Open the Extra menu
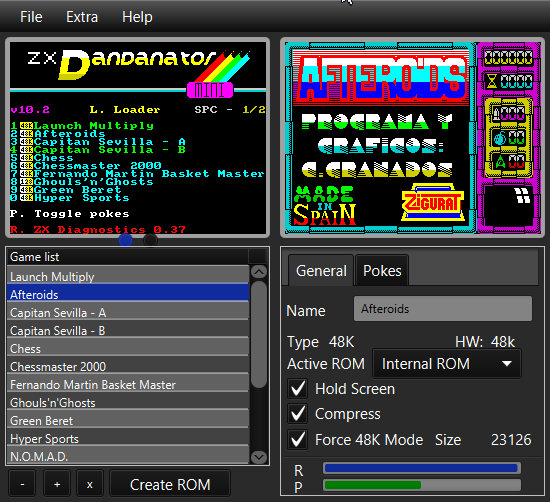Viewport: 550px width, 502px height. click(82, 17)
